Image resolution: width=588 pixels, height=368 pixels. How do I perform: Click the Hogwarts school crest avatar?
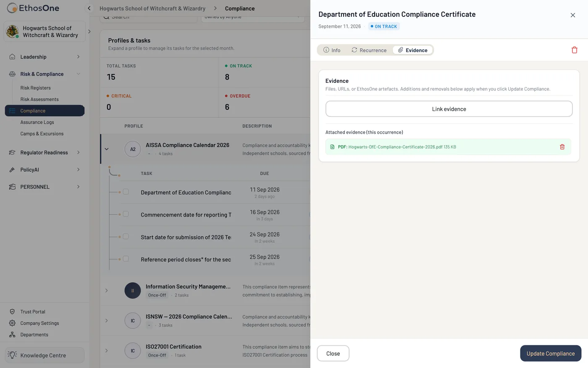pos(13,32)
